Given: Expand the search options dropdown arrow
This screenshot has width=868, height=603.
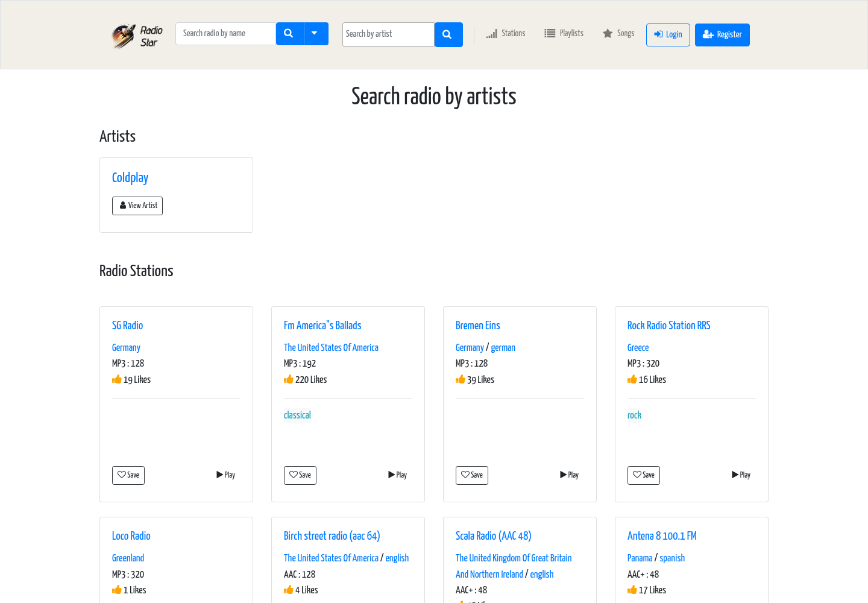Looking at the screenshot, I should 316,34.
